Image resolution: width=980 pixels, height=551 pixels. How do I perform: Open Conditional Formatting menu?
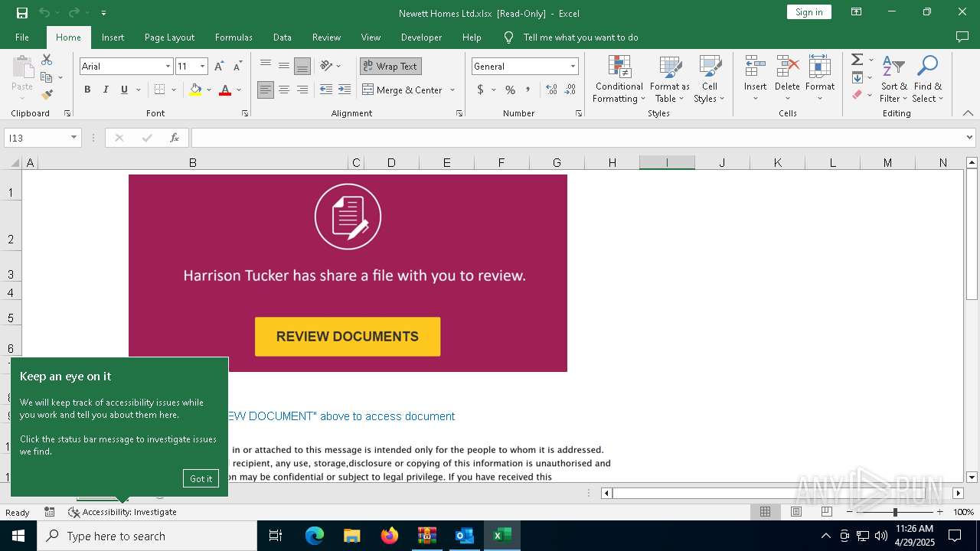click(x=619, y=79)
